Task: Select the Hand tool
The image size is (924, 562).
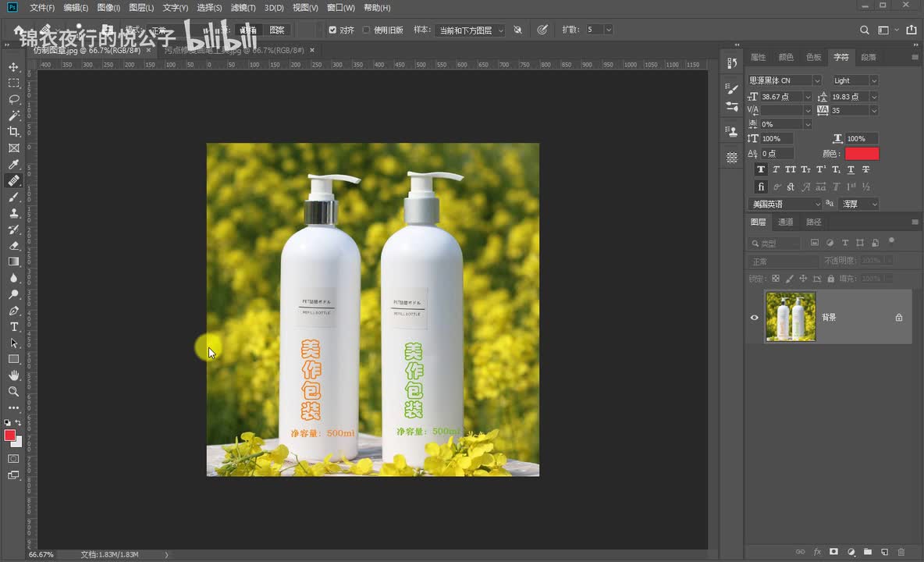Action: coord(13,375)
